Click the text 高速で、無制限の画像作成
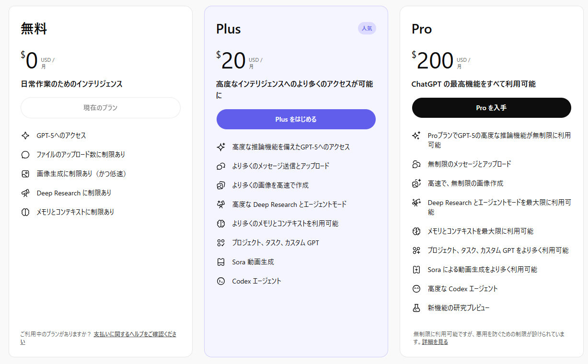The image size is (588, 364). tap(465, 183)
